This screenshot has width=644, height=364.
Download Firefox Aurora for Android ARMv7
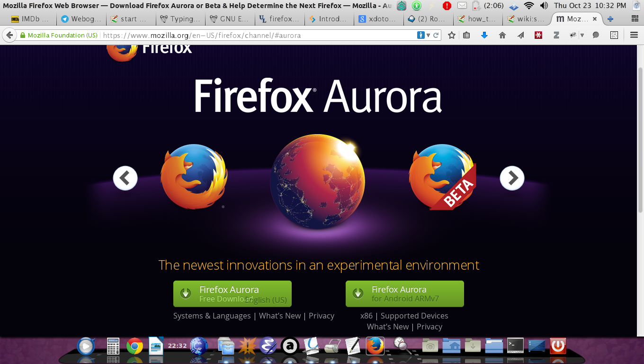click(x=405, y=294)
